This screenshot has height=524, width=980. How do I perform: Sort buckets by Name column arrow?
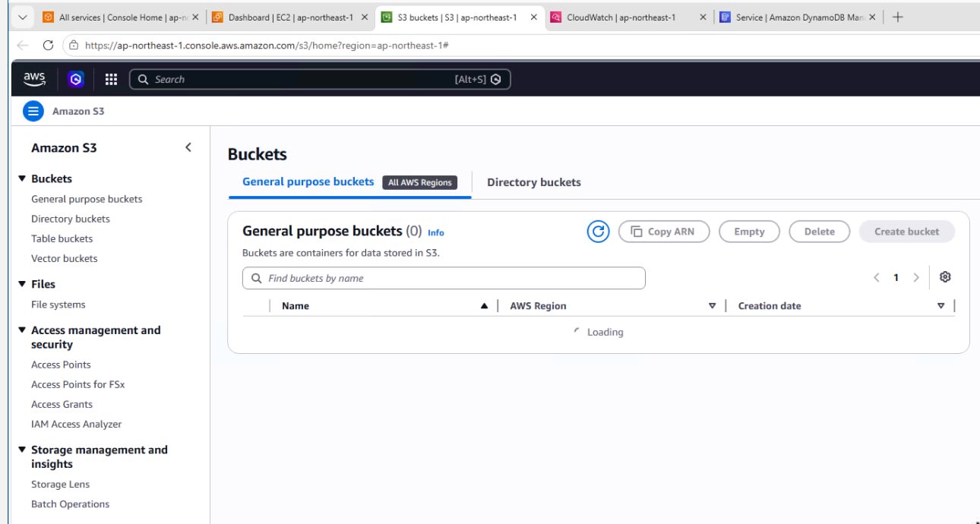point(484,306)
